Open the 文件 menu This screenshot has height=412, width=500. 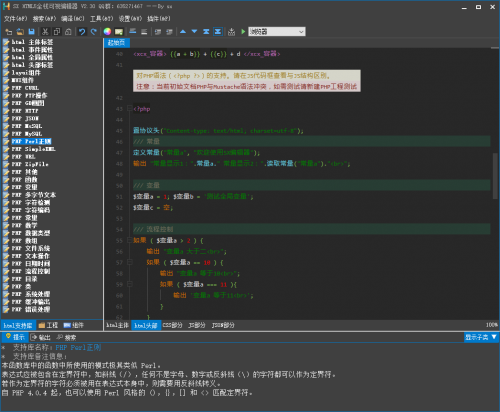(15, 19)
